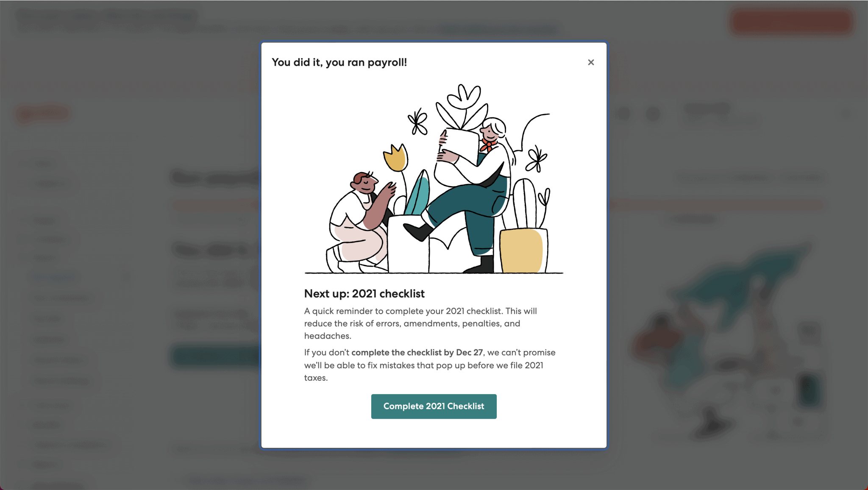868x490 pixels.
Task: Open the blurred blue link in top banner
Action: [x=497, y=29]
